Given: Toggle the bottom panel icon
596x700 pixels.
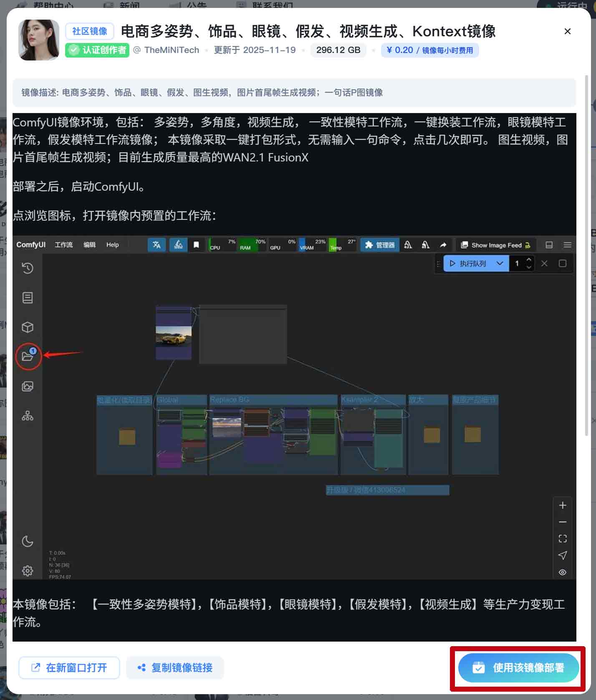Looking at the screenshot, I should tap(549, 245).
